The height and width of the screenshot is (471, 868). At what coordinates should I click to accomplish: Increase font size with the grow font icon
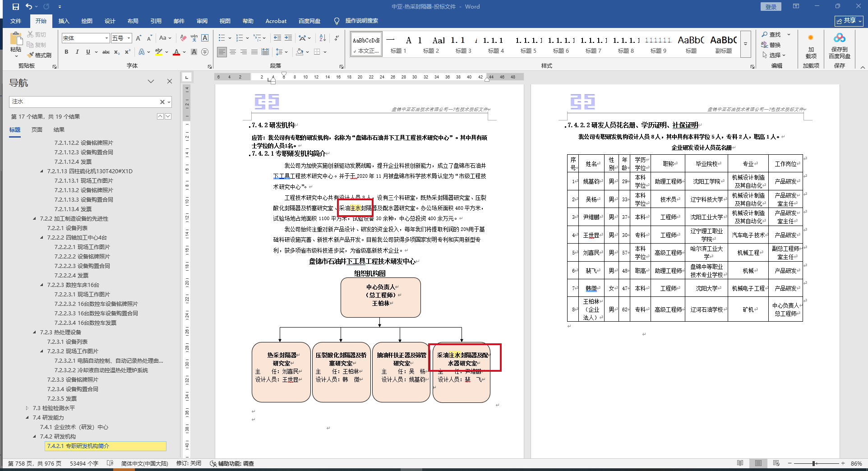point(139,38)
